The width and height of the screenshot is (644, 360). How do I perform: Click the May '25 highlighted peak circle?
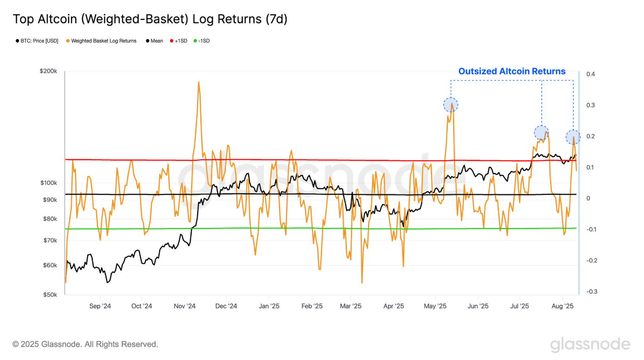[x=450, y=105]
